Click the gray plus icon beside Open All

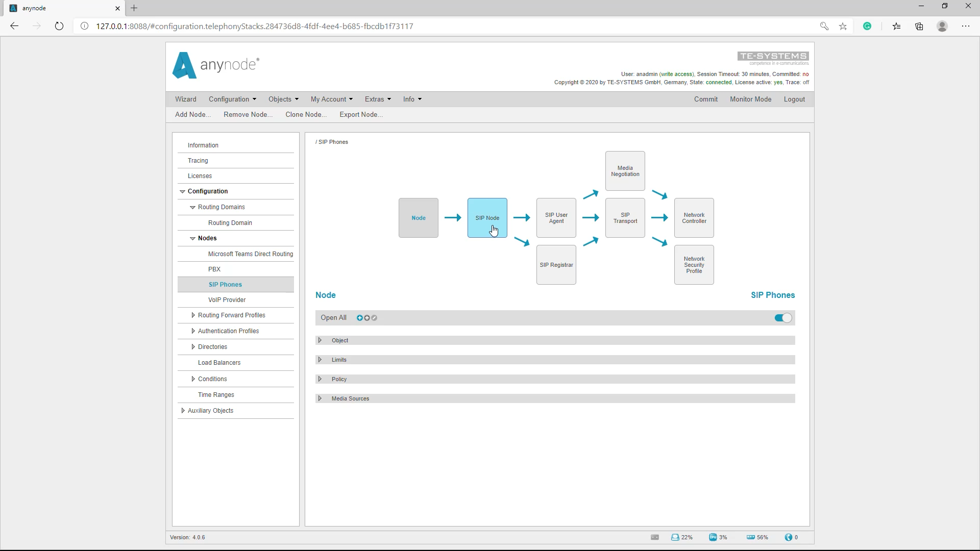367,318
